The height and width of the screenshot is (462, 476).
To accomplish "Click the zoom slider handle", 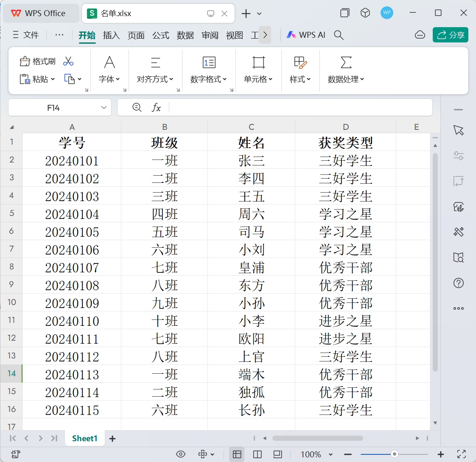I will coord(394,454).
